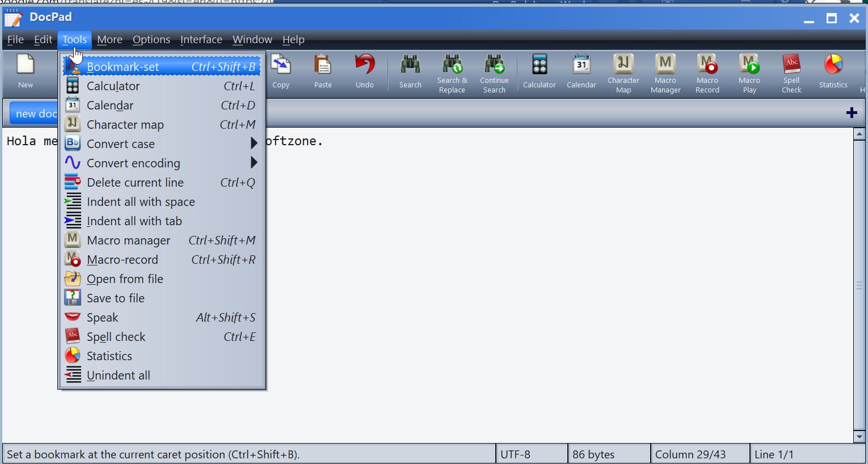The height and width of the screenshot is (464, 868).
Task: Click the scrollbar down arrow
Action: pos(859,436)
